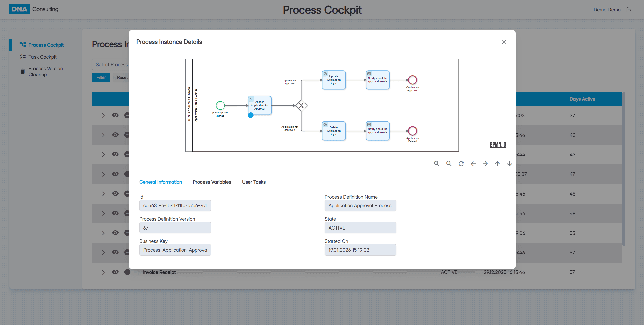644x325 pixels.
Task: Expand the Invoice Receipt row chevron
Action: coord(103,272)
